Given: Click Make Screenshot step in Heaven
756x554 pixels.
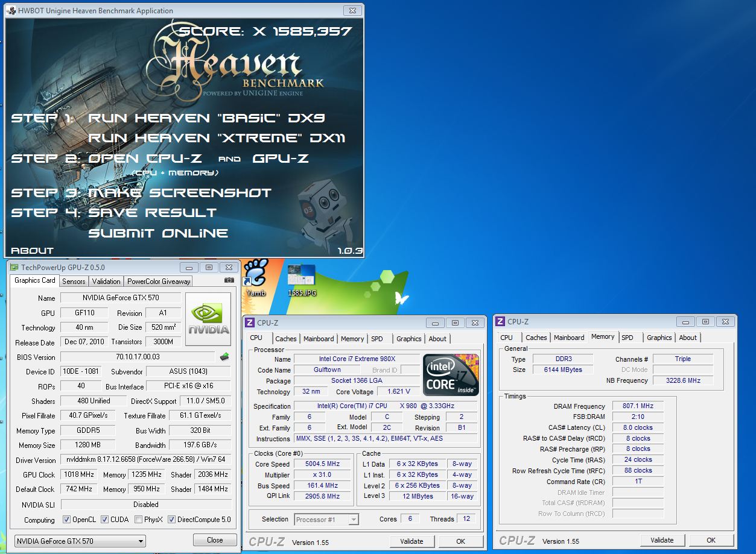Looking at the screenshot, I should pos(180,193).
